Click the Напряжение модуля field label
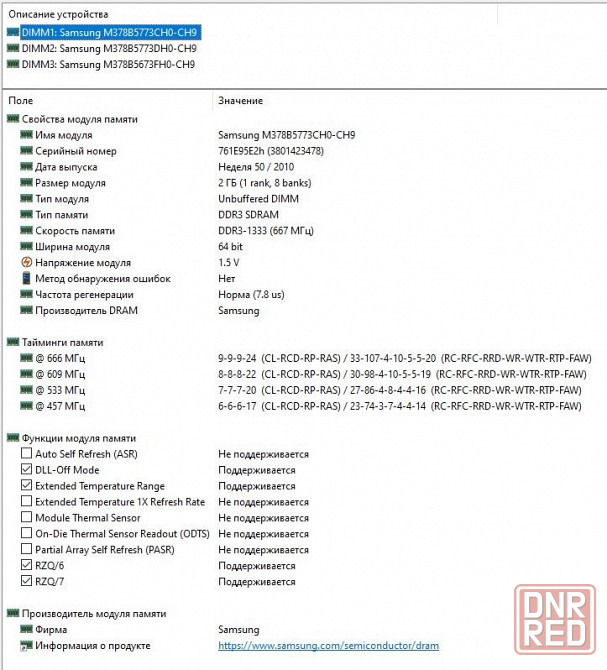This screenshot has width=607, height=670. point(83,263)
